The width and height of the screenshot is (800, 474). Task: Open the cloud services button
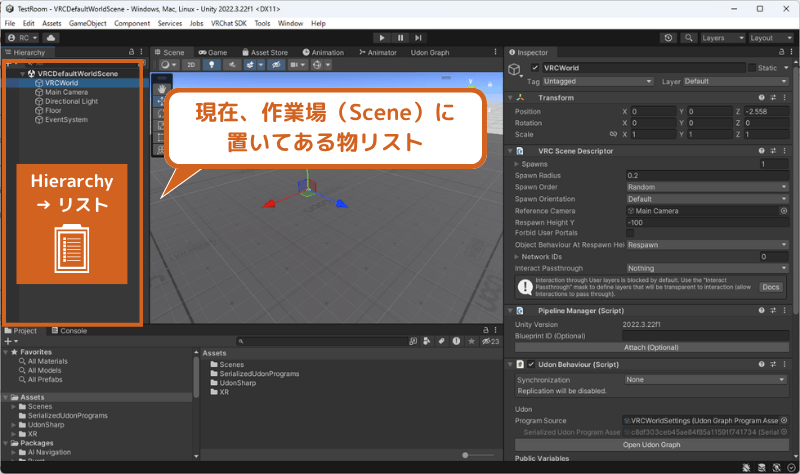(x=51, y=38)
